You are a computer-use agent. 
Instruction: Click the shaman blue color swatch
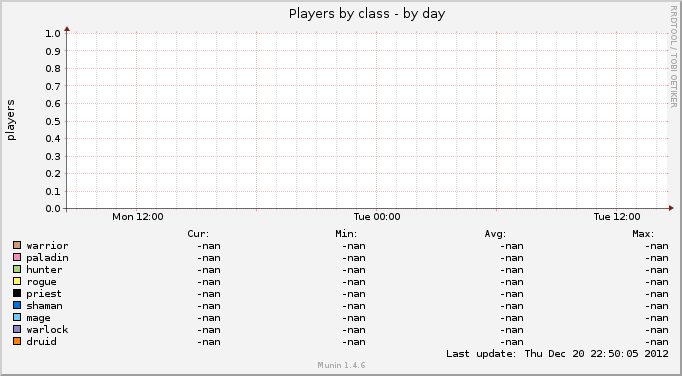(x=17, y=306)
